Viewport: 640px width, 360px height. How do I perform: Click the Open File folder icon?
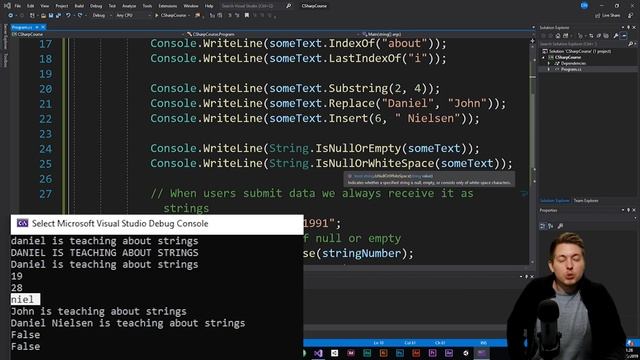43,16
